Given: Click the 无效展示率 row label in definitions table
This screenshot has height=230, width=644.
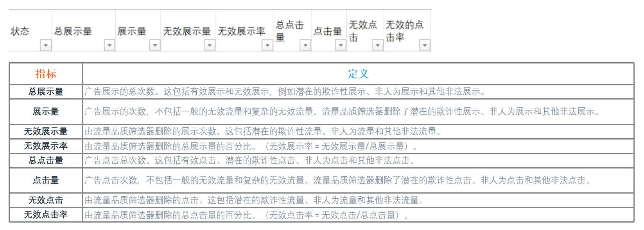Looking at the screenshot, I should click(x=46, y=146).
